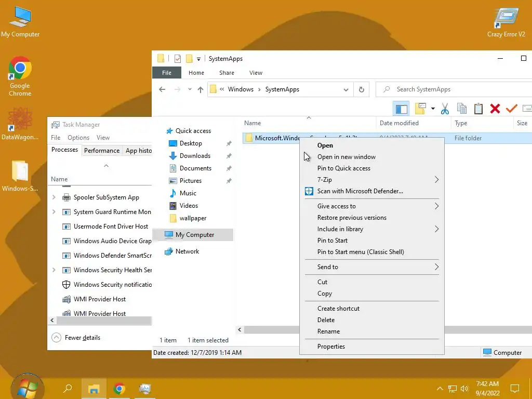532x399 pixels.
Task: Open Downloads in the navigation pane
Action: point(195,156)
